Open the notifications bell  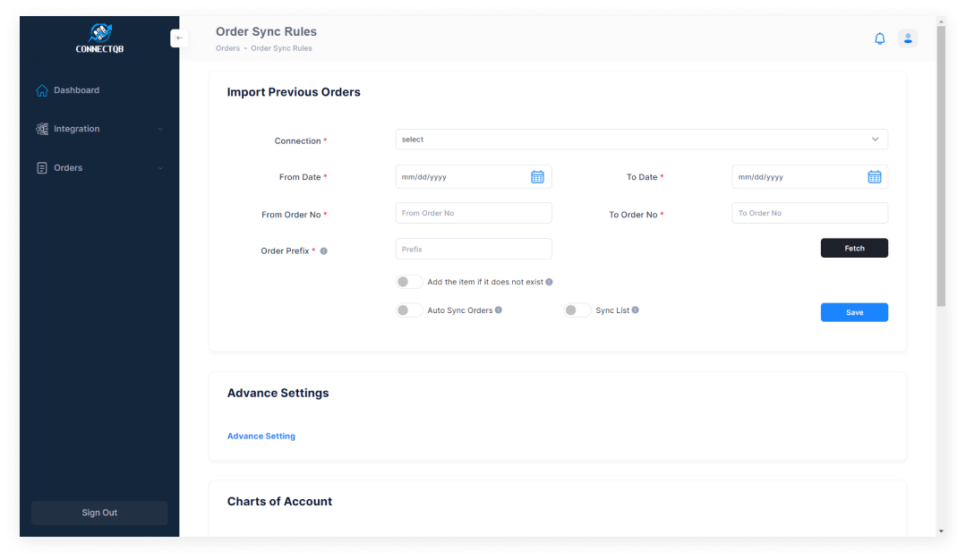coord(880,38)
